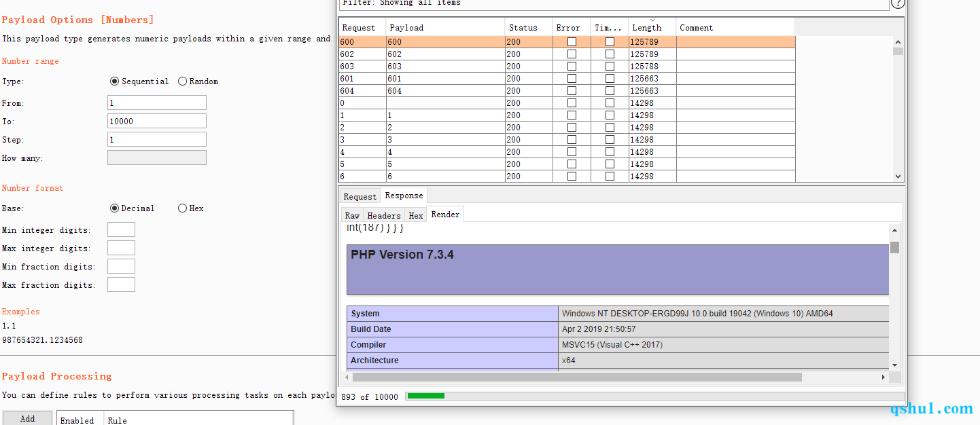Sort by the Timeout column header
980x425 pixels.
coord(610,27)
